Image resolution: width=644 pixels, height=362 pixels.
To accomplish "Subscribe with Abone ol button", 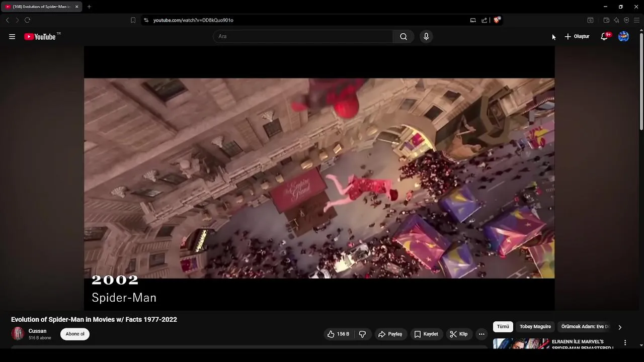I will click(75, 334).
